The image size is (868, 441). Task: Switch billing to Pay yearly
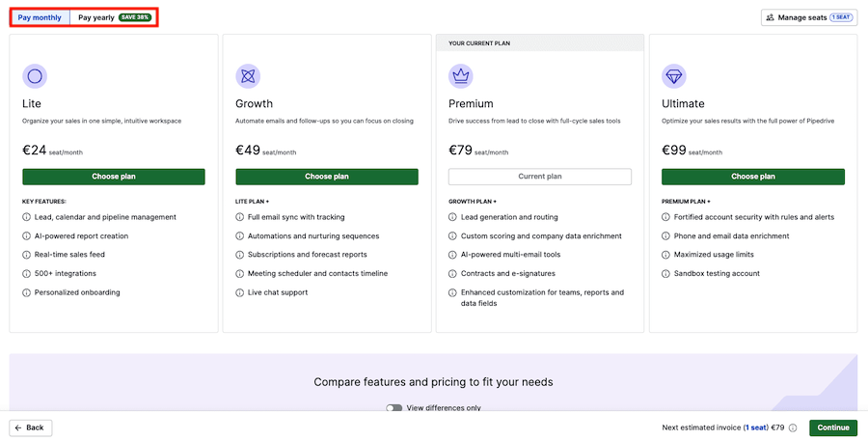(114, 17)
